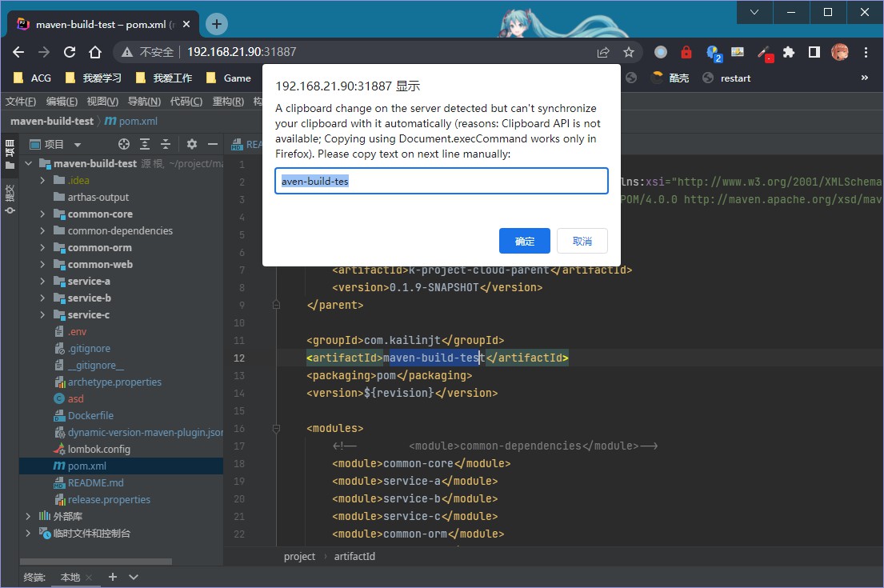
Task: Add a new terminal tab with plus icon
Action: pos(113,577)
